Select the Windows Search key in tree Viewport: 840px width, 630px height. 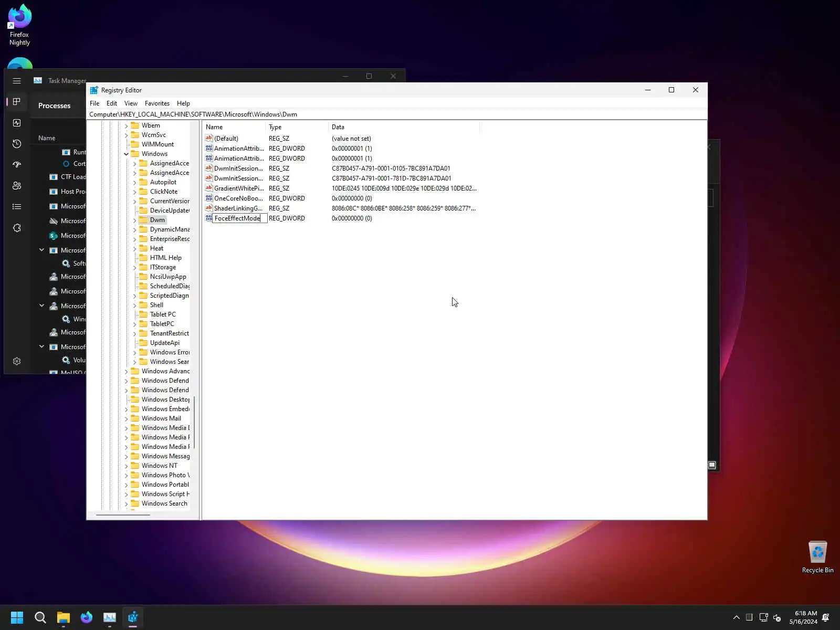point(164,503)
